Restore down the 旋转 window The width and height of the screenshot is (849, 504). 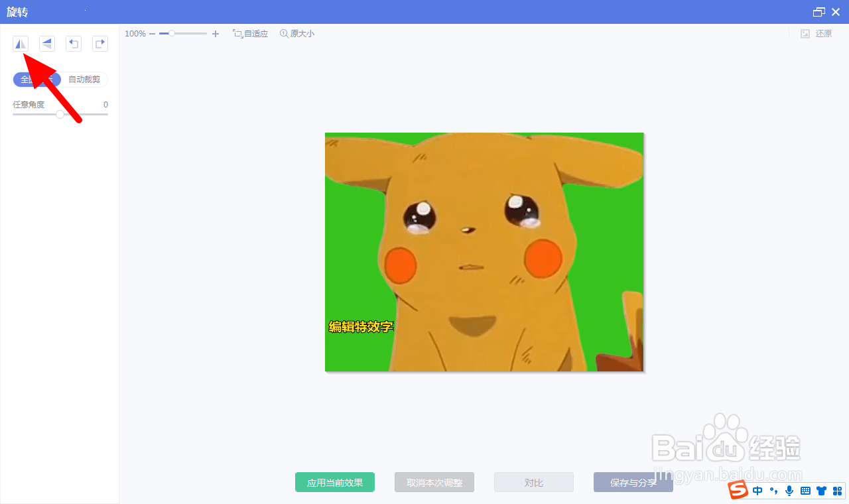(819, 12)
